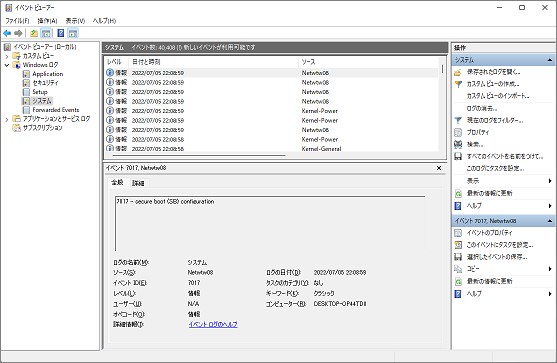
Task: Select the Application log in the tree
Action: click(x=47, y=74)
